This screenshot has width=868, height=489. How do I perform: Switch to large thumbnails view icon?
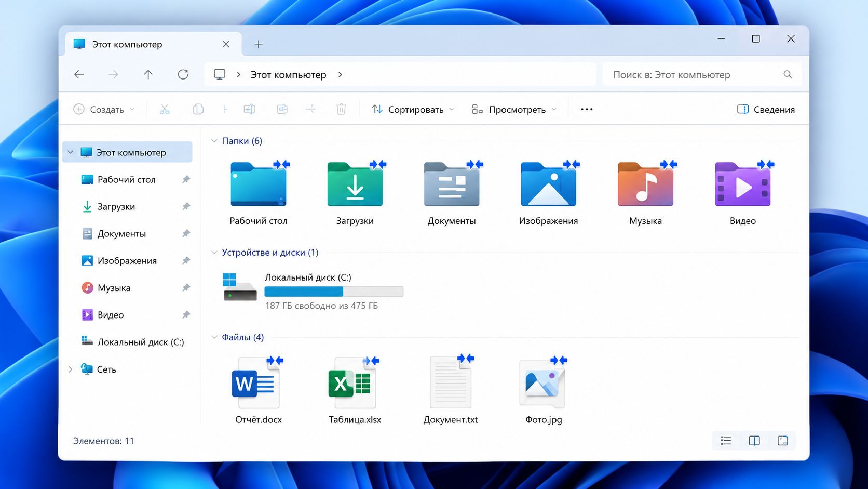(x=783, y=441)
